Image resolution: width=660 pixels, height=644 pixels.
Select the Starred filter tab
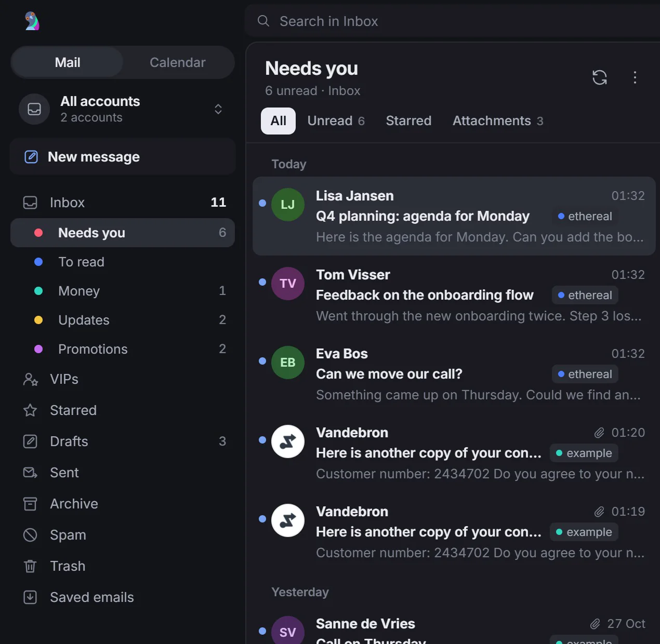(x=408, y=121)
